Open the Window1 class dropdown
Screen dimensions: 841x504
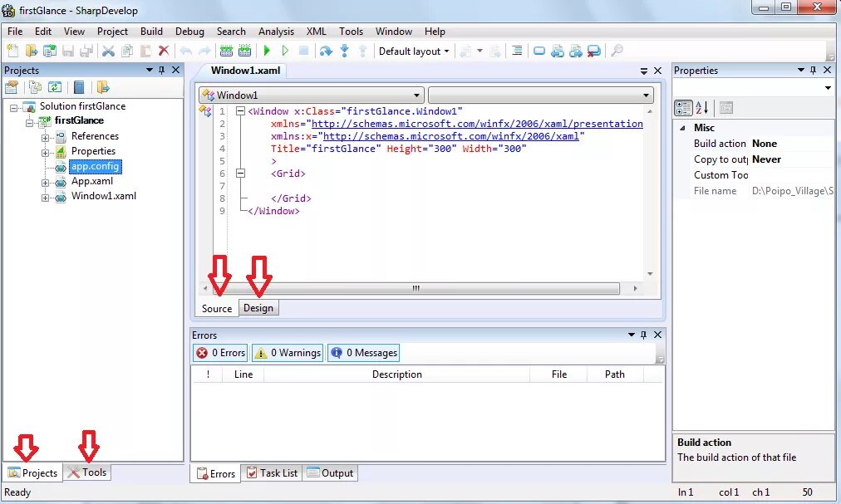click(x=311, y=95)
